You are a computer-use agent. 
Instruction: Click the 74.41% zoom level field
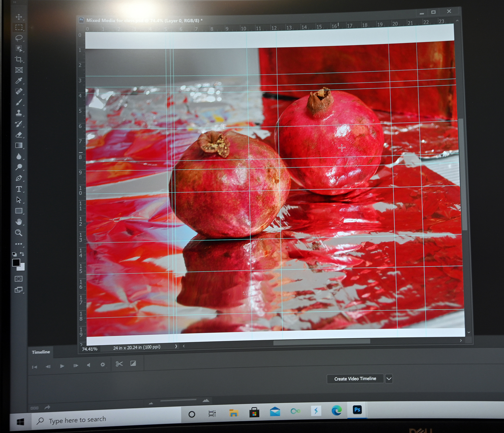90,349
